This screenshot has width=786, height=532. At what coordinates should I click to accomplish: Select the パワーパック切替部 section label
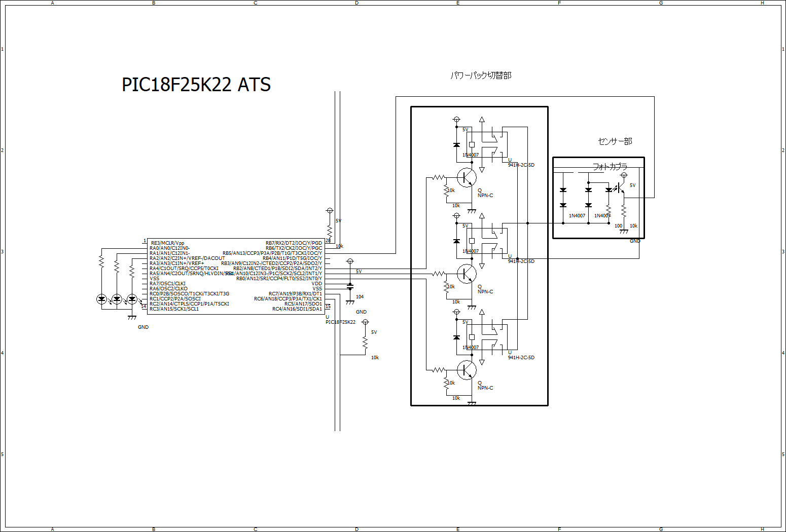click(x=481, y=75)
